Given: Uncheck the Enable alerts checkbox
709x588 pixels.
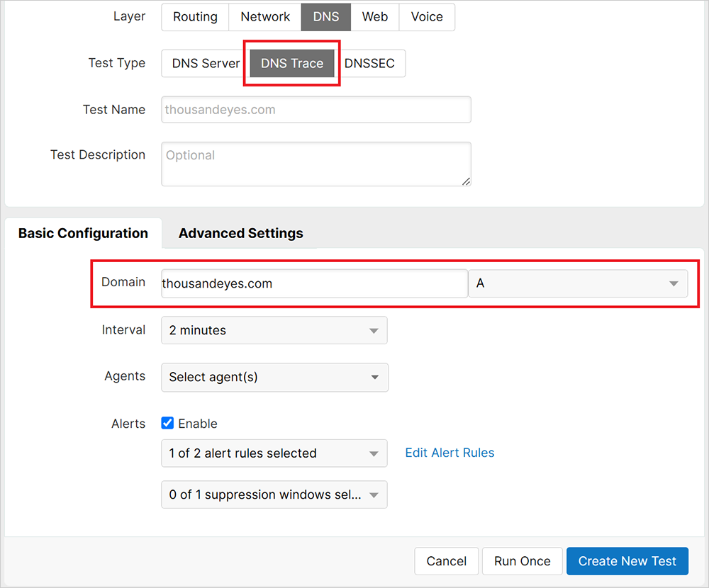Looking at the screenshot, I should tap(168, 424).
